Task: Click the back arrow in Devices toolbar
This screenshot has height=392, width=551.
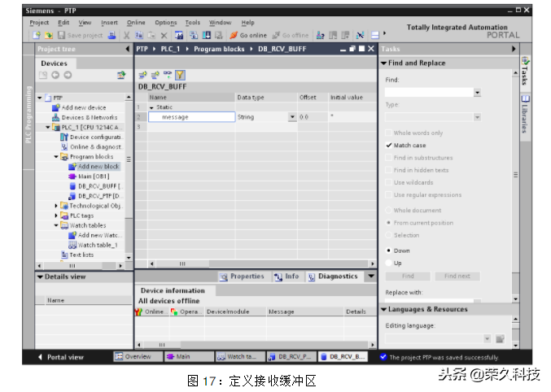Action: pyautogui.click(x=55, y=75)
